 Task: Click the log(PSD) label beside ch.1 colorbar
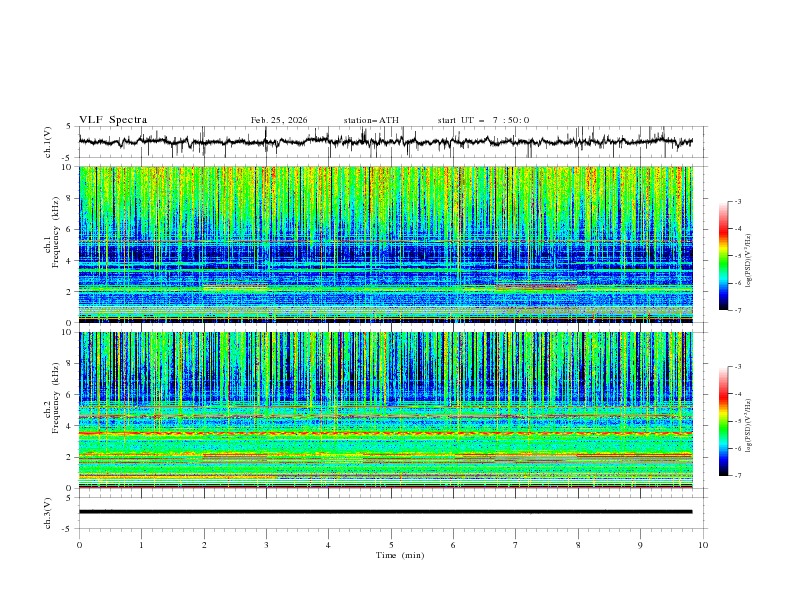point(749,261)
